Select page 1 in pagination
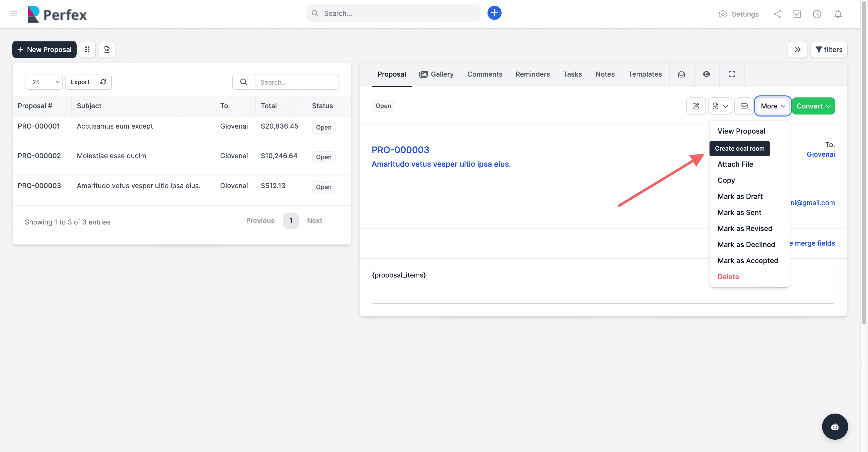 coord(291,221)
